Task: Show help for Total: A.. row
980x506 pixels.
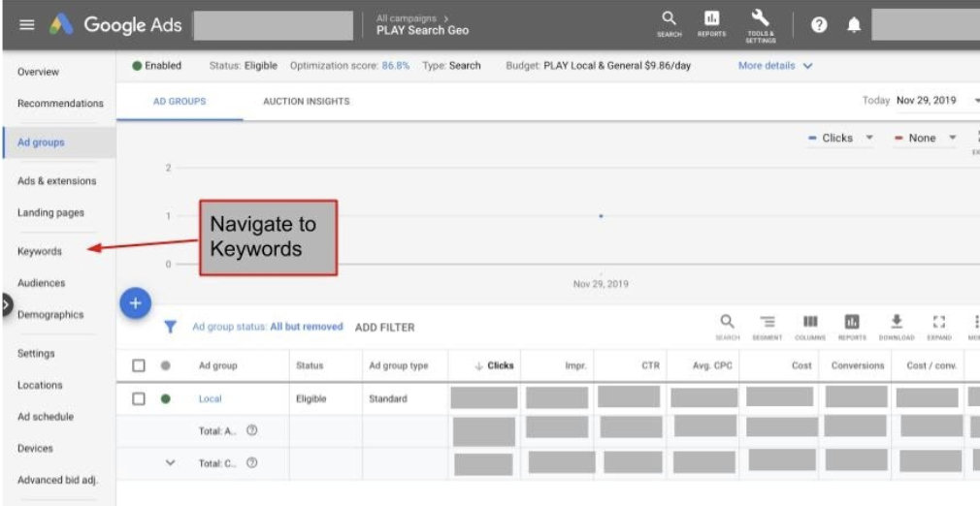Action: [x=252, y=430]
